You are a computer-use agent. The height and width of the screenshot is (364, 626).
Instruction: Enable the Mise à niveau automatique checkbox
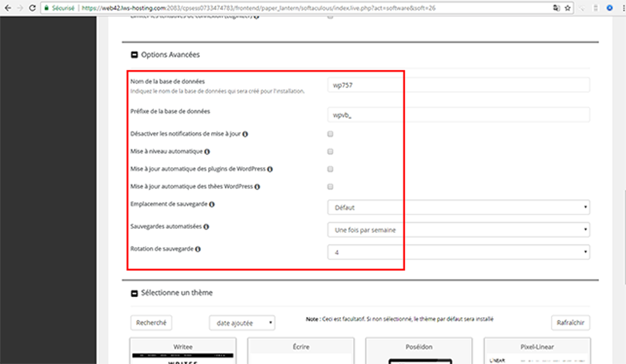click(x=330, y=151)
